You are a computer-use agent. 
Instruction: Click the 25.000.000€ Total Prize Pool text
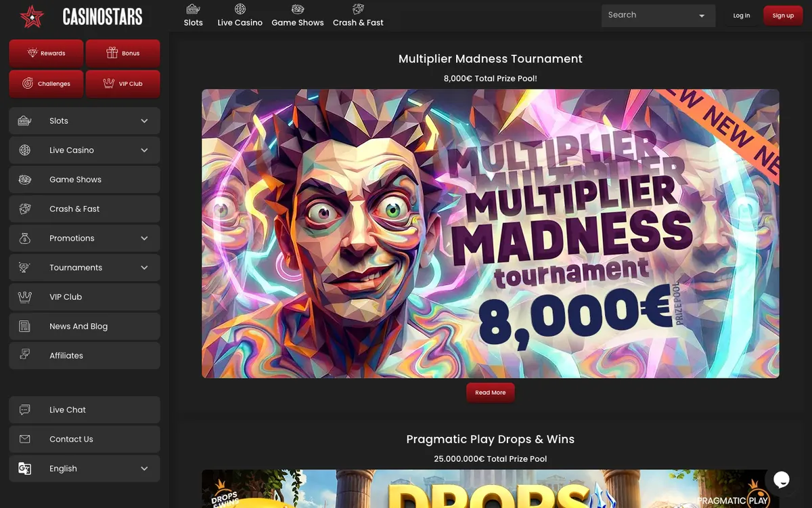tap(491, 459)
